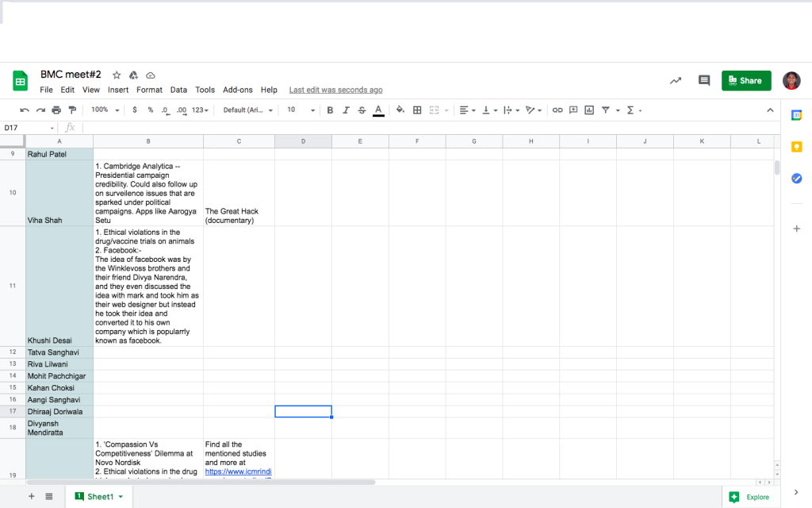The height and width of the screenshot is (508, 812).
Task: Star the BMC meet#2 document
Action: coord(117,75)
